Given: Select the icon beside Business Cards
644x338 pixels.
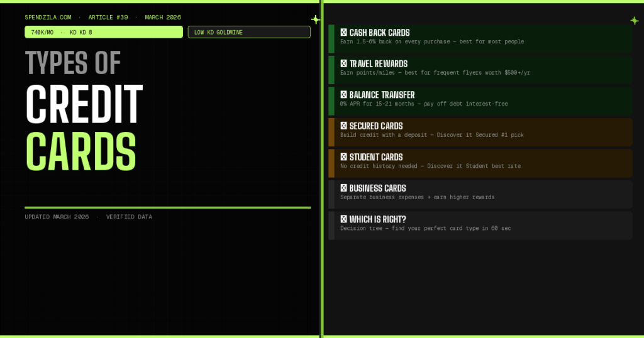Looking at the screenshot, I should [343, 188].
